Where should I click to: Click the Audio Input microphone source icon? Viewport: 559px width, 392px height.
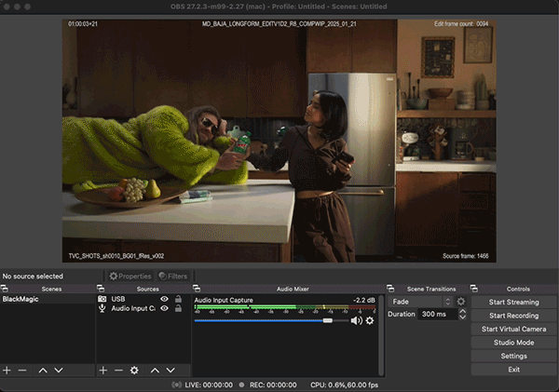102,308
